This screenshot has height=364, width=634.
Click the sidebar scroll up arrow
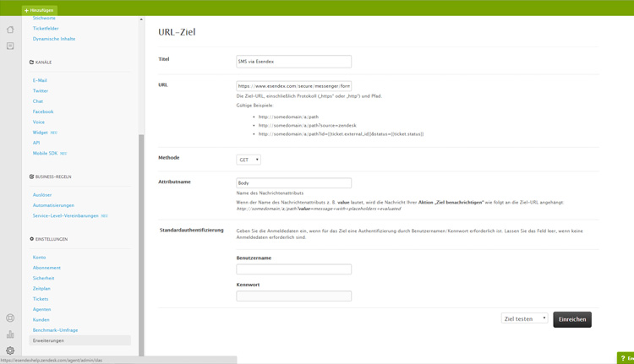click(141, 19)
